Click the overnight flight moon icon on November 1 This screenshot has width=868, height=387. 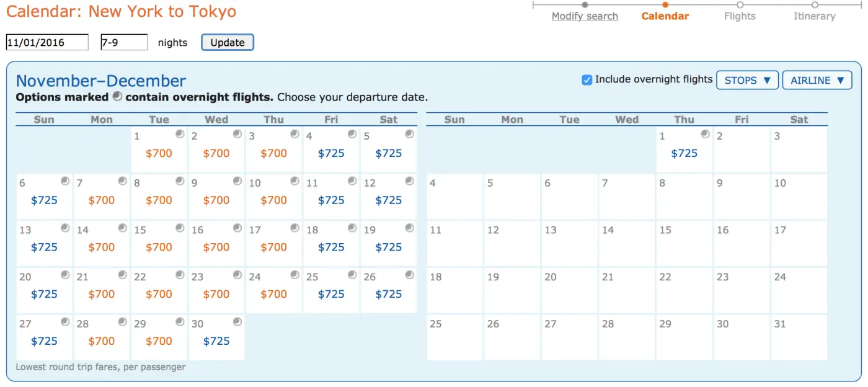pyautogui.click(x=179, y=135)
